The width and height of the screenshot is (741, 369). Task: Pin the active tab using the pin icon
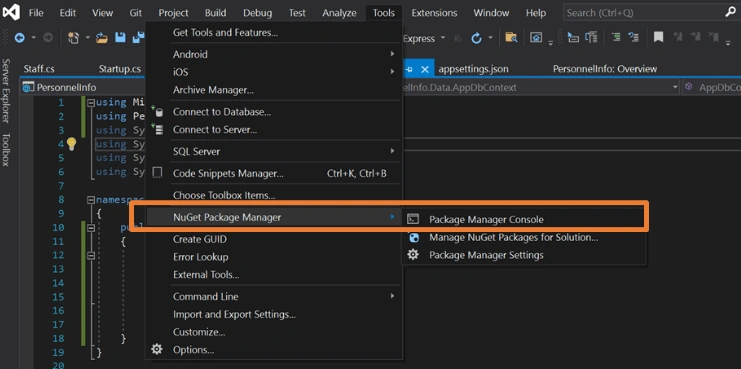coord(409,69)
